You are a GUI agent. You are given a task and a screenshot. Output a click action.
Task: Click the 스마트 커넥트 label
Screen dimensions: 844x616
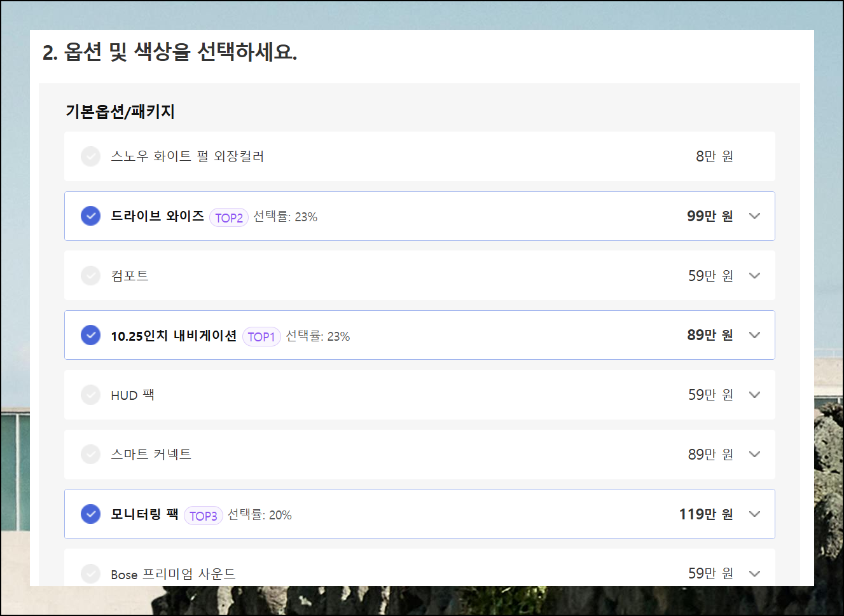(151, 455)
